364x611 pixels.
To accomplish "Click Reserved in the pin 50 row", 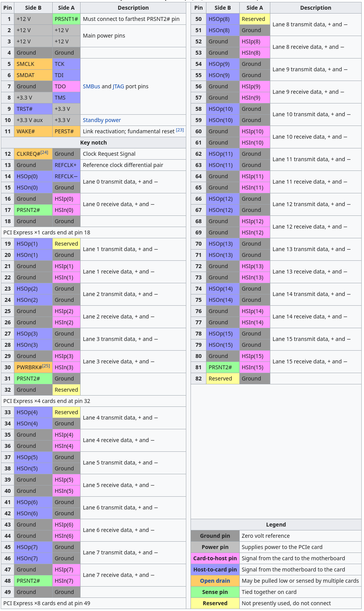I will pos(254,19).
